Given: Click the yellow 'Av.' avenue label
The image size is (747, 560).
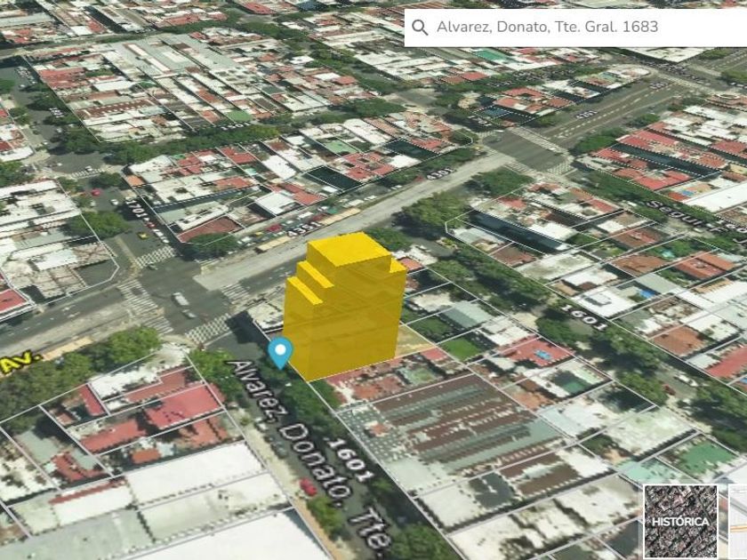Looking at the screenshot, I should (18, 363).
